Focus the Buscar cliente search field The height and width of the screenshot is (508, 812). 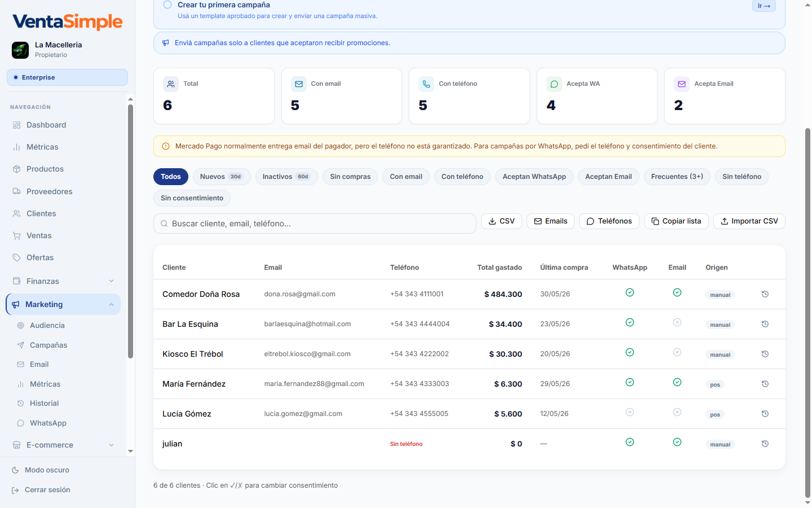click(315, 224)
